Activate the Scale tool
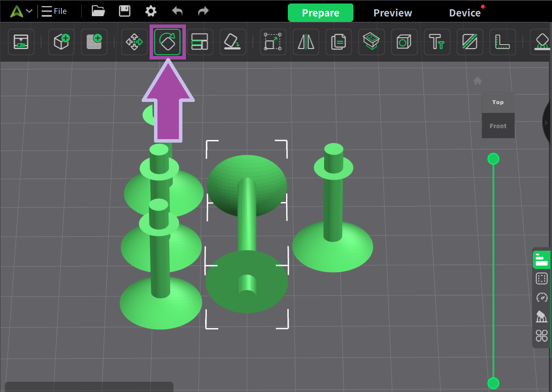The width and height of the screenshot is (552, 392). point(273,42)
